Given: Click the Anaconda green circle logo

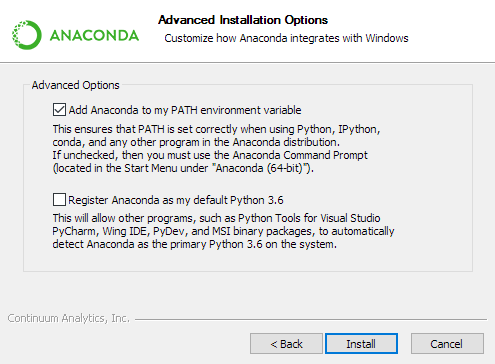Looking at the screenshot, I should coord(27,35).
